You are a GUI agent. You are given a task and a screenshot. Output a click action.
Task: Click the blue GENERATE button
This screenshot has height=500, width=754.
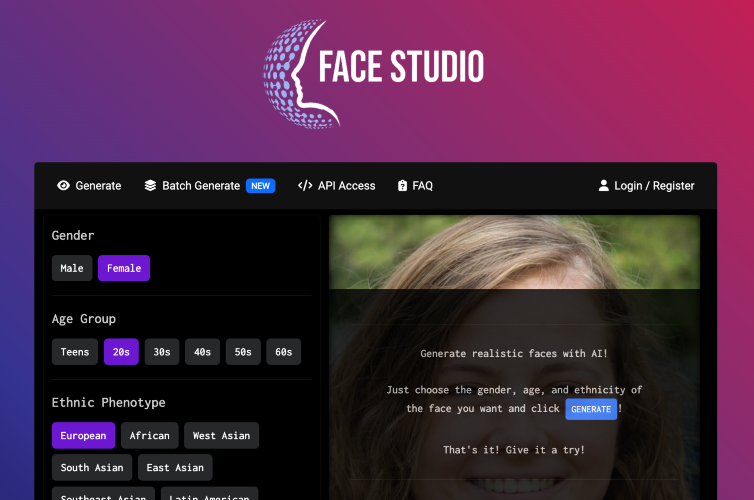tap(591, 409)
